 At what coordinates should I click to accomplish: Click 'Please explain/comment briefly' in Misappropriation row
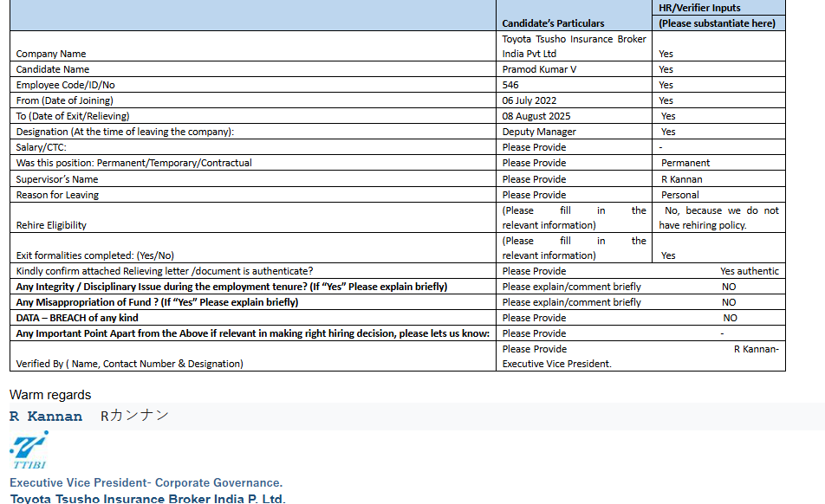(571, 303)
